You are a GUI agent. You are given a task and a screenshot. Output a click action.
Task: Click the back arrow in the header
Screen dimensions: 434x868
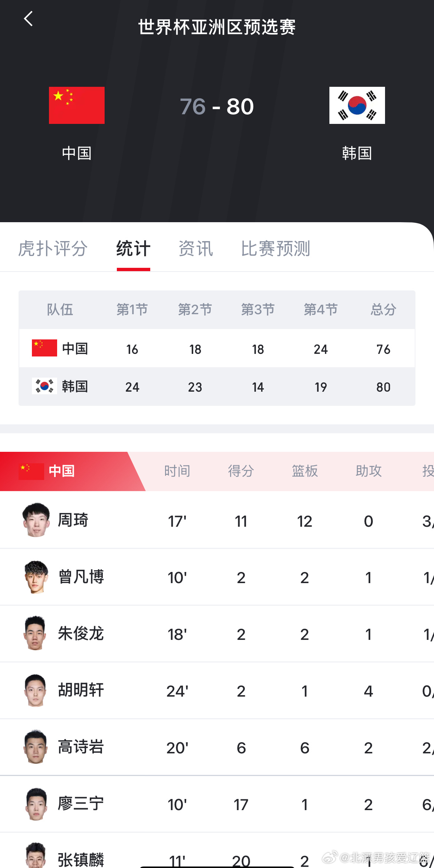pos(28,19)
